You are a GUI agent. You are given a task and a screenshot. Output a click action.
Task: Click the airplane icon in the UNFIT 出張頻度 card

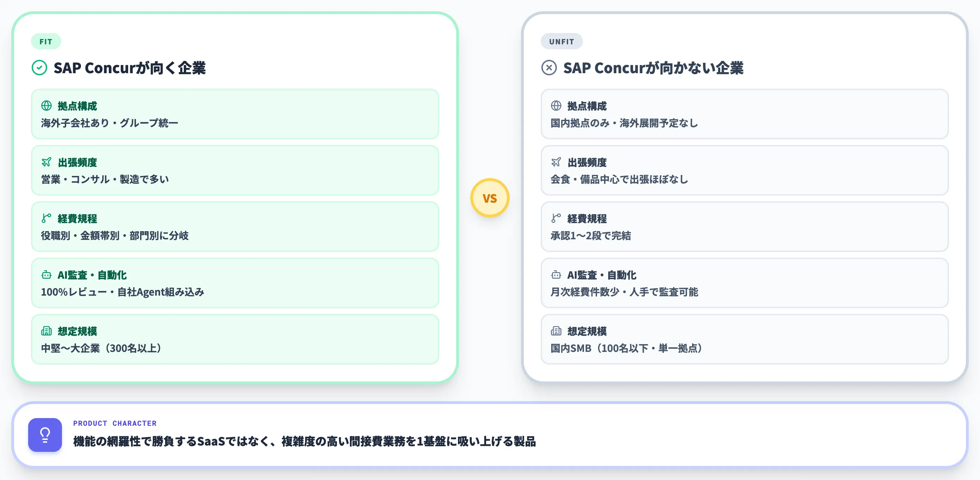556,162
